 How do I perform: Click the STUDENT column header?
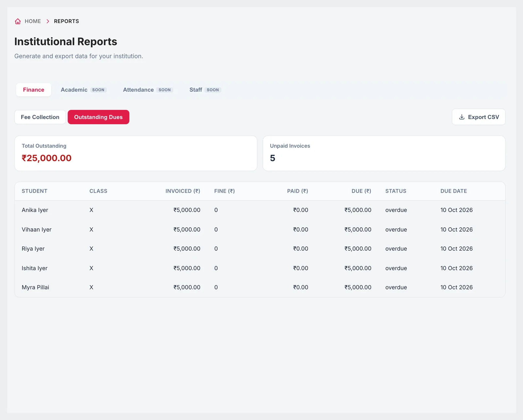tap(35, 191)
